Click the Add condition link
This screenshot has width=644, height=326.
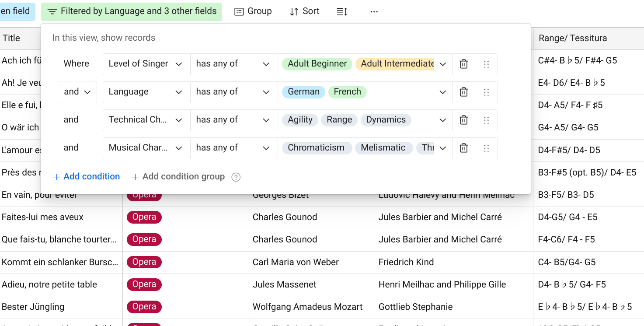[87, 177]
